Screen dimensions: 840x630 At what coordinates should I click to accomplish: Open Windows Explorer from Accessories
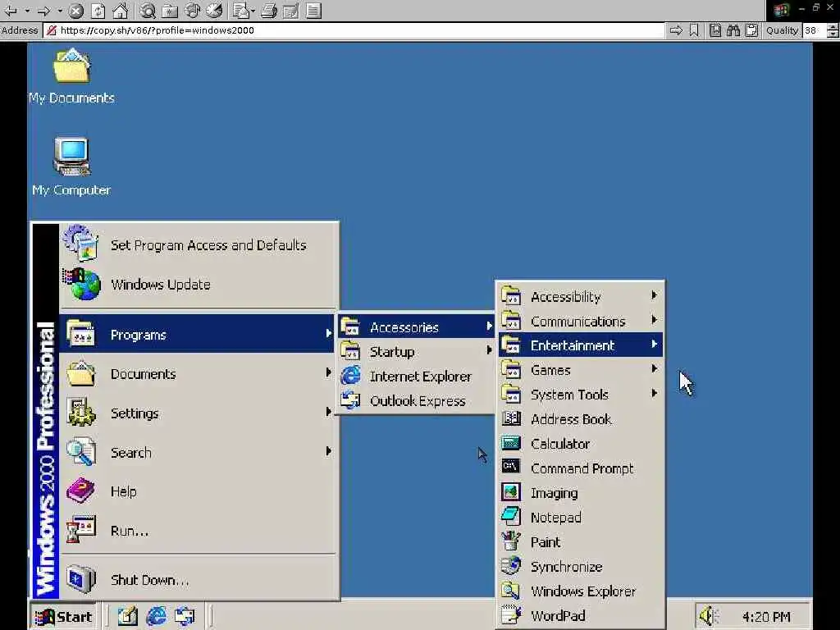pyautogui.click(x=581, y=591)
